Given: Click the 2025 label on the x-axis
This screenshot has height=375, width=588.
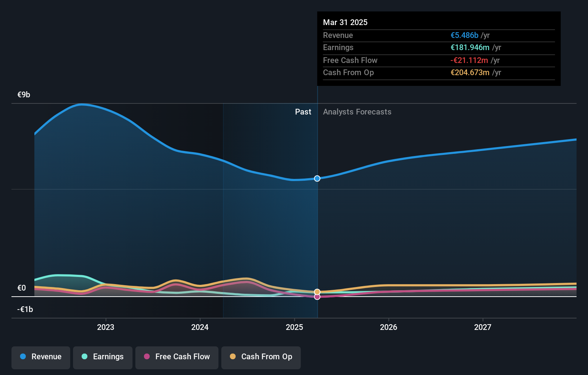Looking at the screenshot, I should pos(294,327).
